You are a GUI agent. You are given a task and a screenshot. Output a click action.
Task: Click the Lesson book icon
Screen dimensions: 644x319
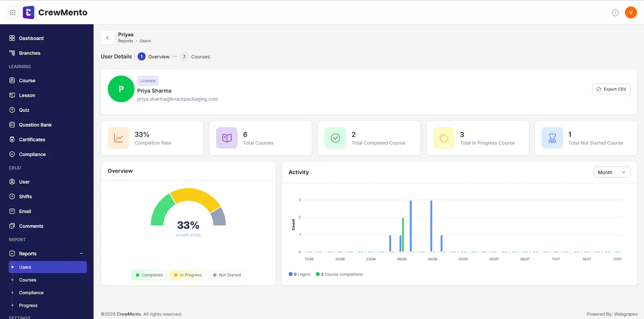(12, 95)
